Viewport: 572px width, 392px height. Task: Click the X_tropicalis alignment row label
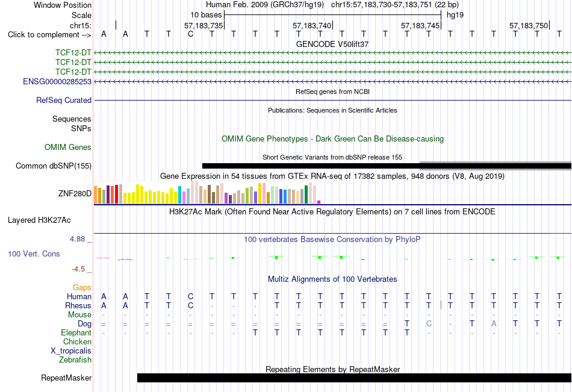71,351
